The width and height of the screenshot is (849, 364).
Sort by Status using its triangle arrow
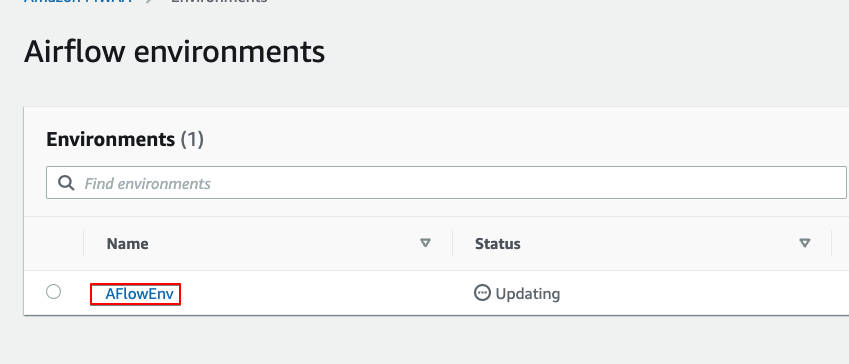pyautogui.click(x=805, y=243)
